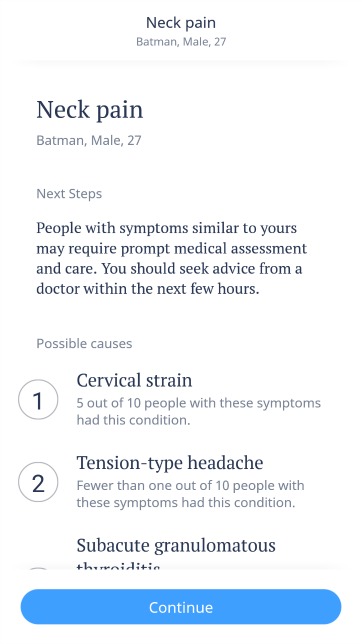Click the large 'Neck pain' heading
Image resolution: width=362 pixels, height=644 pixels.
click(x=90, y=110)
